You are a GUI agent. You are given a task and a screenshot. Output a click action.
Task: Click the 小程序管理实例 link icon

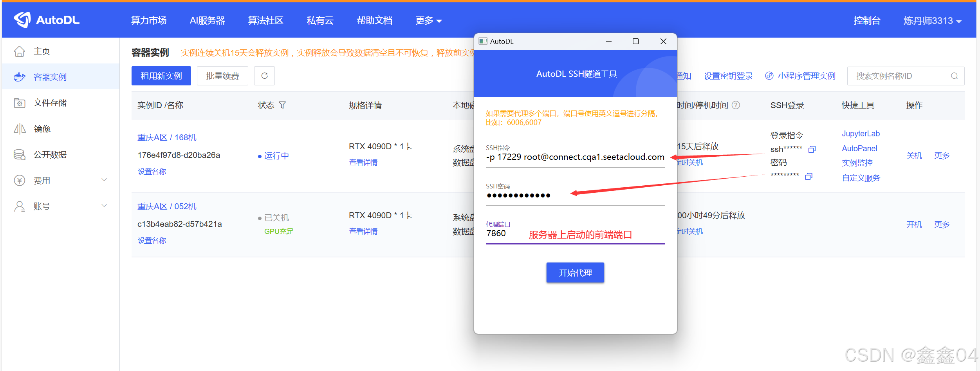[x=769, y=76]
